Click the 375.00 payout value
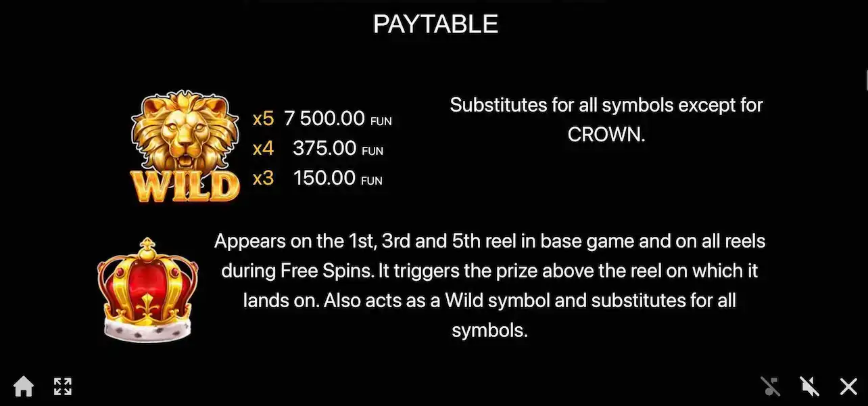The image size is (868, 406). pos(324,148)
